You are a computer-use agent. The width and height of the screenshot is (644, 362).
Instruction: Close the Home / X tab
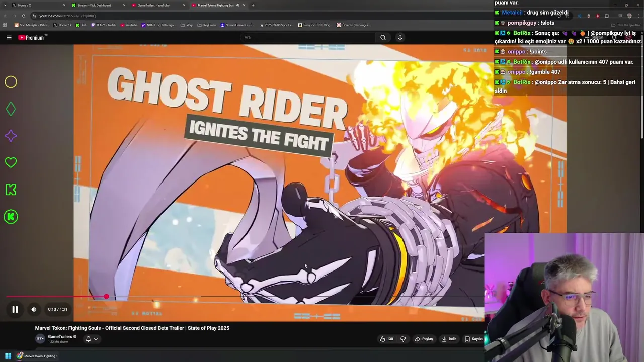(64, 5)
